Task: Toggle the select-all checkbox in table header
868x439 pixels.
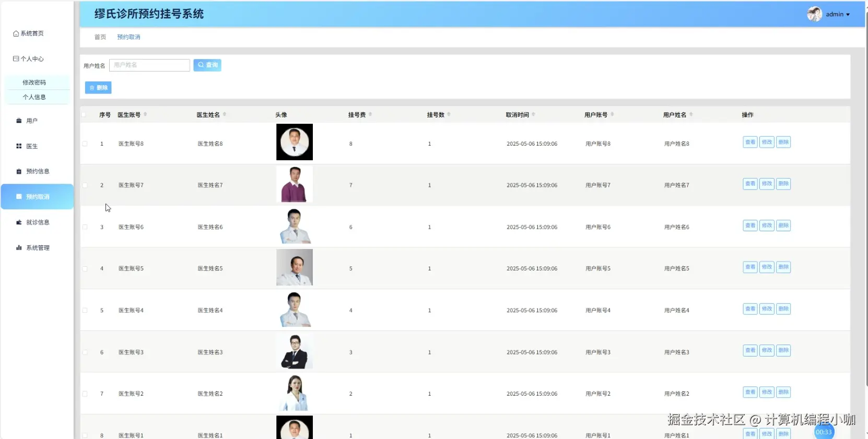Action: tap(84, 114)
